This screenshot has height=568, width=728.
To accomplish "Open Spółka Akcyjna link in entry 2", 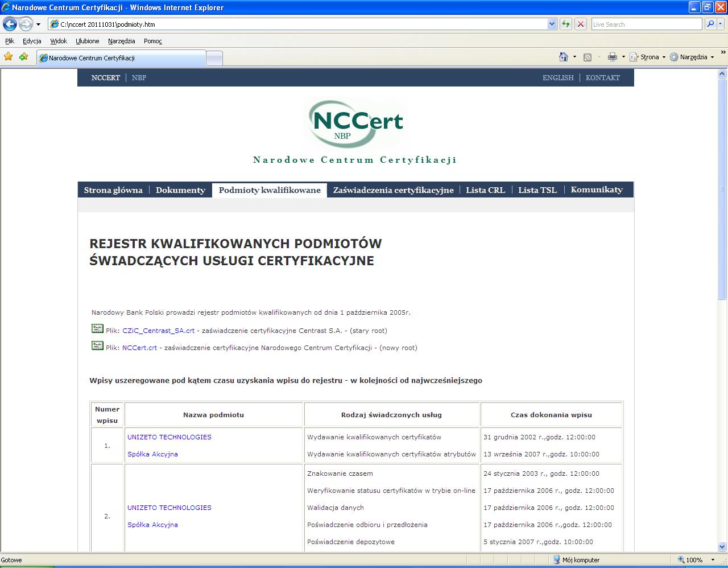I will coord(152,525).
